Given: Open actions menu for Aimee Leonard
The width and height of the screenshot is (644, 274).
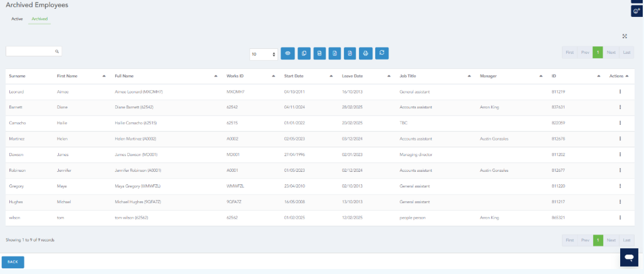Looking at the screenshot, I should pyautogui.click(x=620, y=92).
